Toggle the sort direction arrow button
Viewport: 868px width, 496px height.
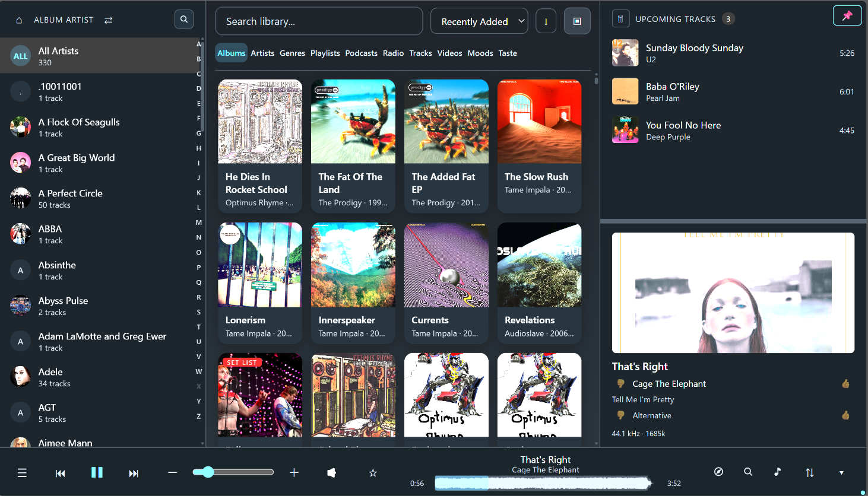tap(546, 21)
